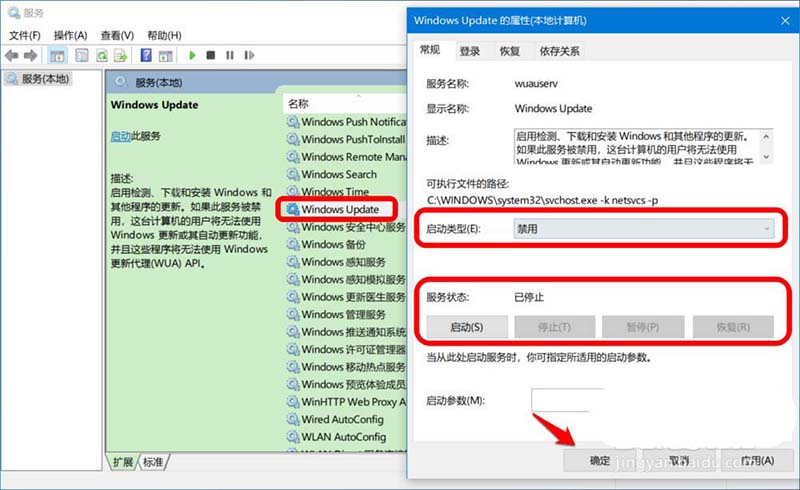Image resolution: width=800 pixels, height=490 pixels.
Task: Click the Pause service toolbar icon
Action: tap(230, 55)
